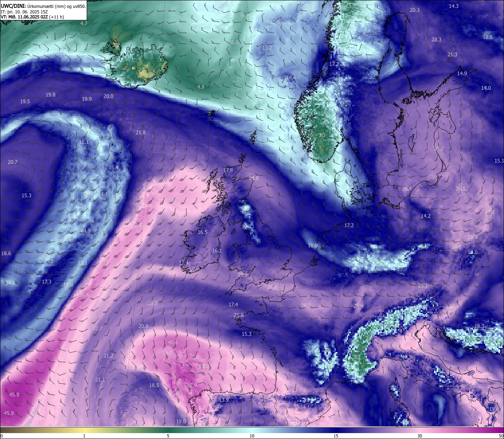
Task: Click the 18.5 map value
Action: click(154, 385)
